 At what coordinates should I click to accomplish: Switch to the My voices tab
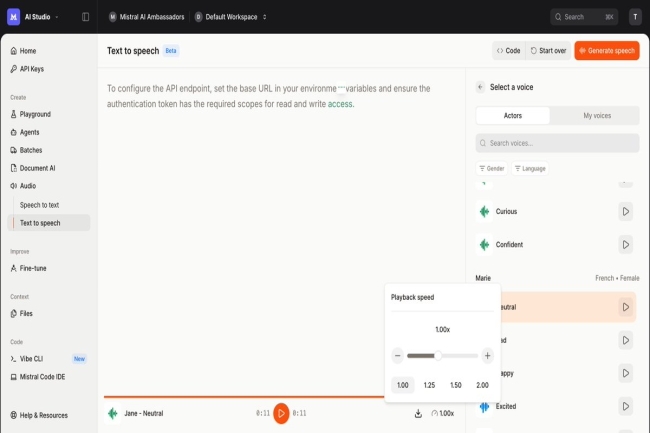[x=597, y=115]
